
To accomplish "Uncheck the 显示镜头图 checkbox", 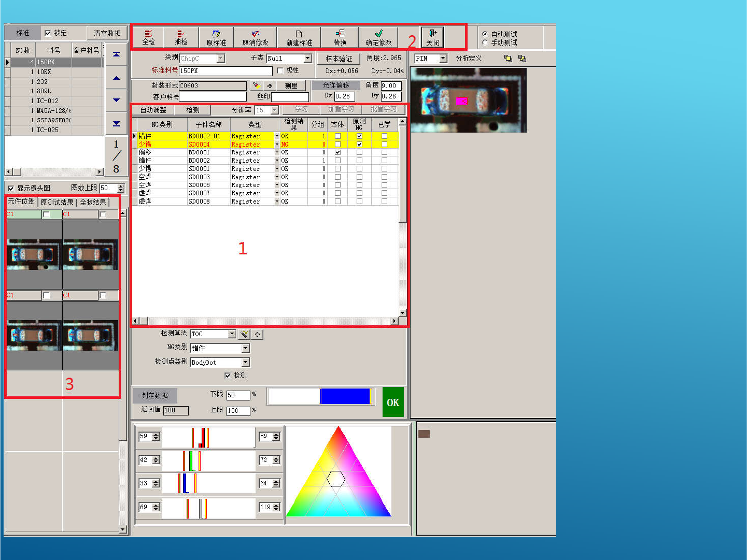I will click(11, 188).
